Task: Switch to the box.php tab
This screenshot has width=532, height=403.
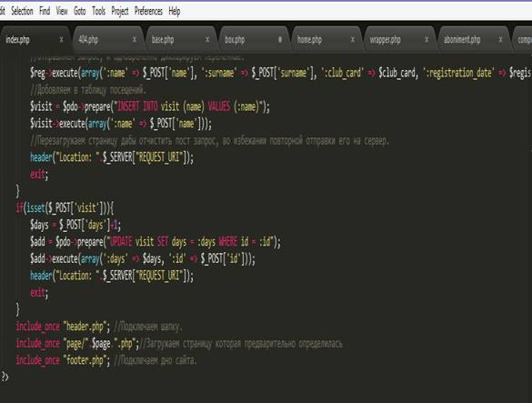Action: (x=254, y=40)
